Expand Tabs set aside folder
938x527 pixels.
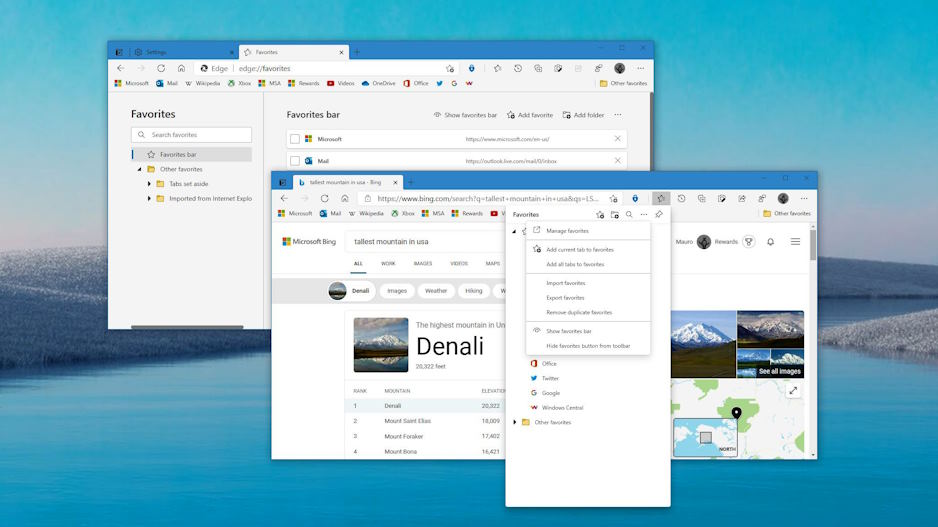[149, 184]
